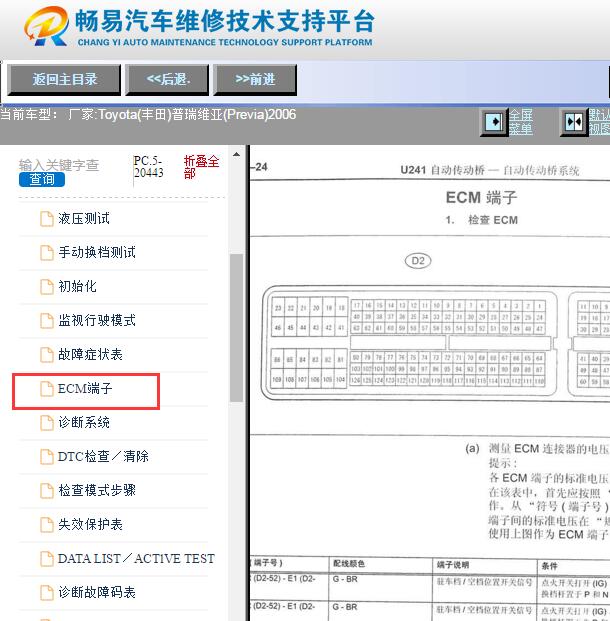Image resolution: width=610 pixels, height=621 pixels.
Task: Click the page icon beside ECM端子
Action: (x=47, y=389)
